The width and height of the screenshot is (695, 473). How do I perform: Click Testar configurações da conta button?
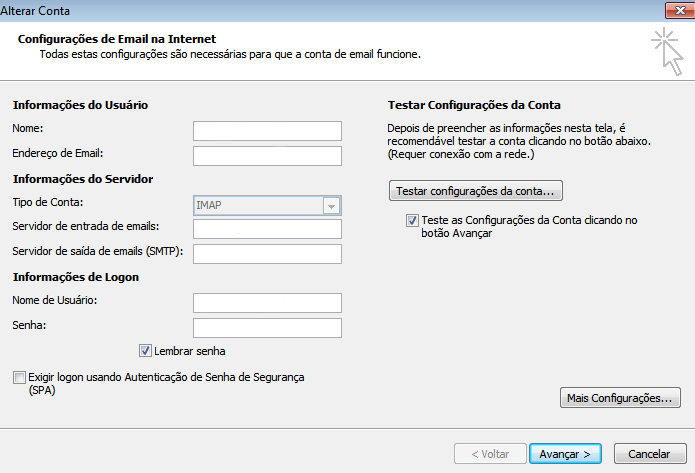(476, 191)
